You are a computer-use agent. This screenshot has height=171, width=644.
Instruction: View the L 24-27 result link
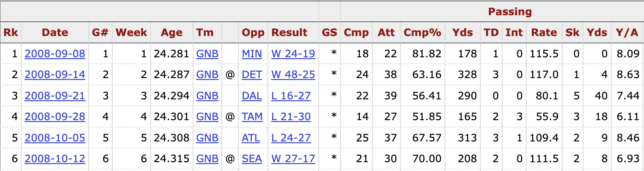(291, 138)
